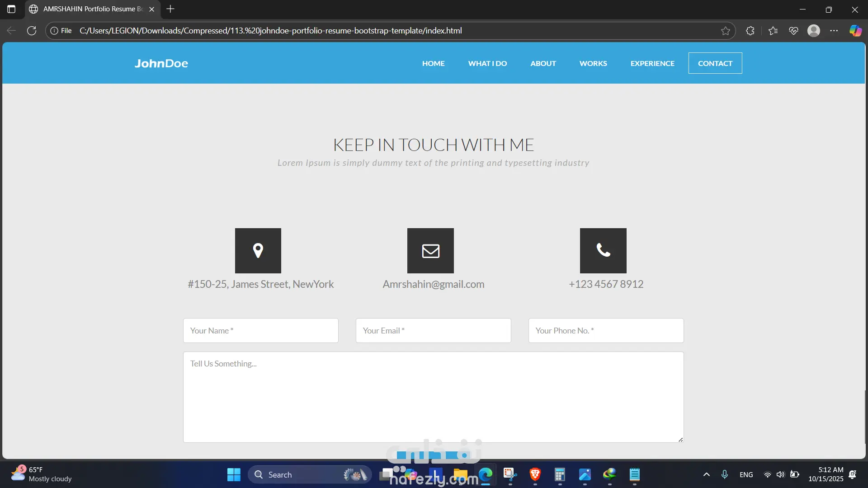Focus the Your Name field
The image size is (868, 488).
point(260,330)
